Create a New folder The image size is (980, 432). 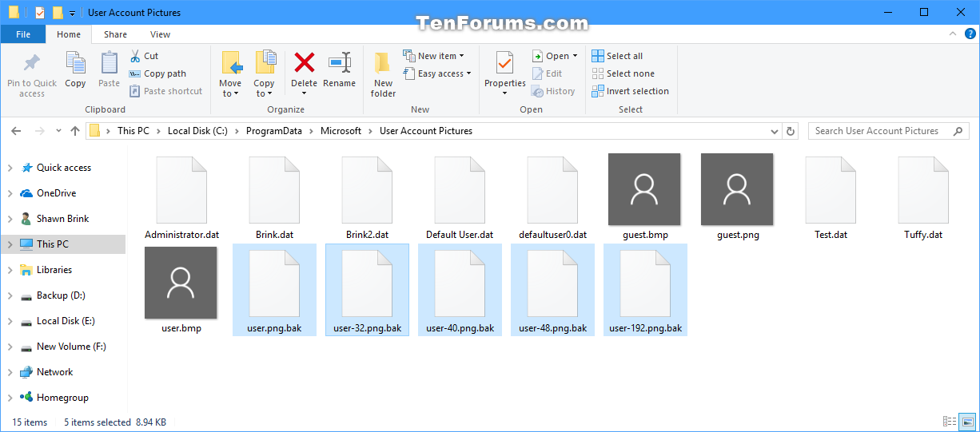[x=383, y=73]
